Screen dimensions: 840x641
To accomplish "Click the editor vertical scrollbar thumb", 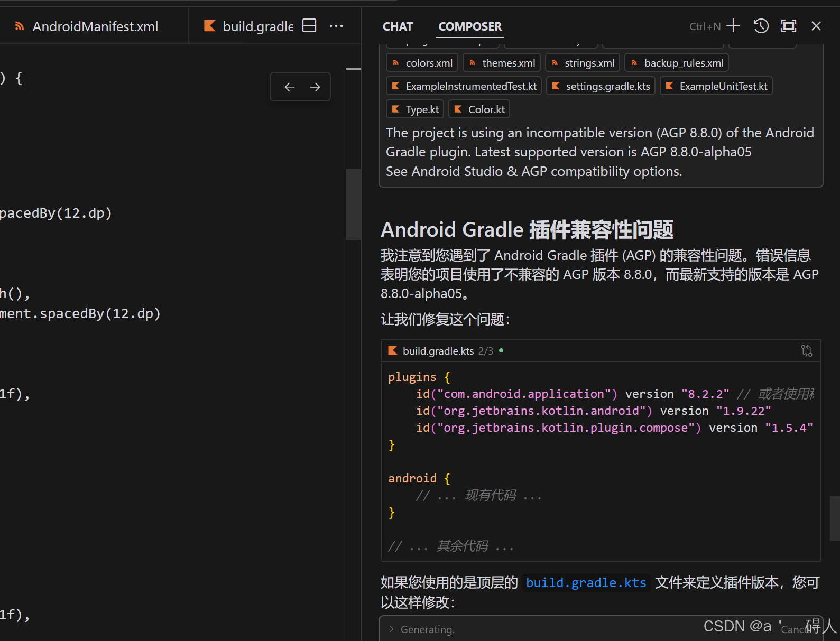I will pyautogui.click(x=353, y=204).
